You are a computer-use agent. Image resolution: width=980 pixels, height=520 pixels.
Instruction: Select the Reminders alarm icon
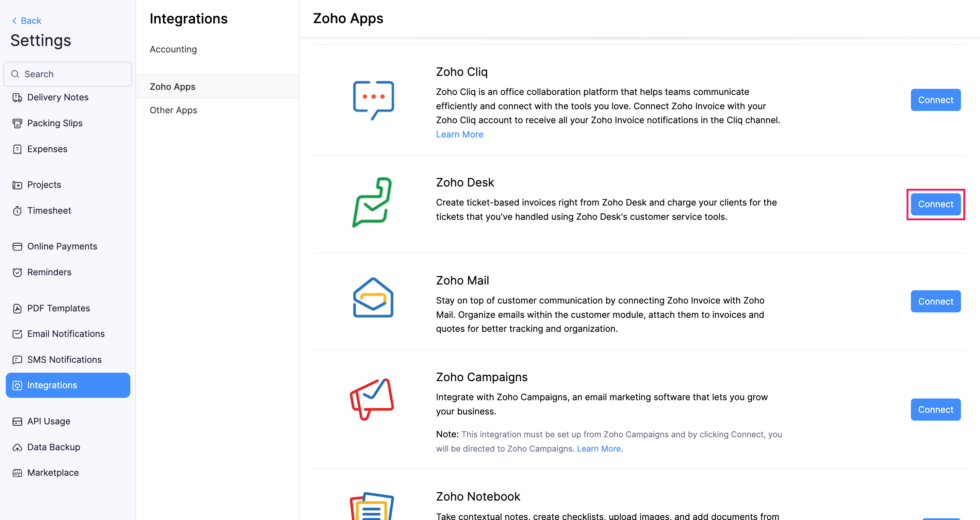coord(17,272)
